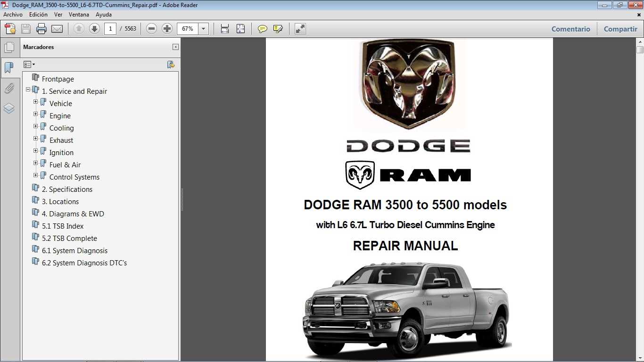Select the Engine bookmark label
This screenshot has width=644, height=362.
click(x=60, y=116)
